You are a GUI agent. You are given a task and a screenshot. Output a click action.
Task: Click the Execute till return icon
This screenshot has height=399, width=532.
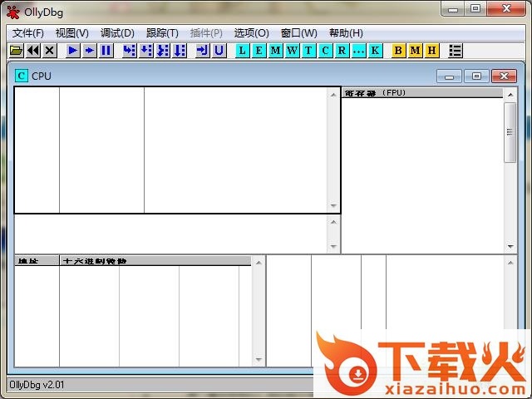[203, 51]
